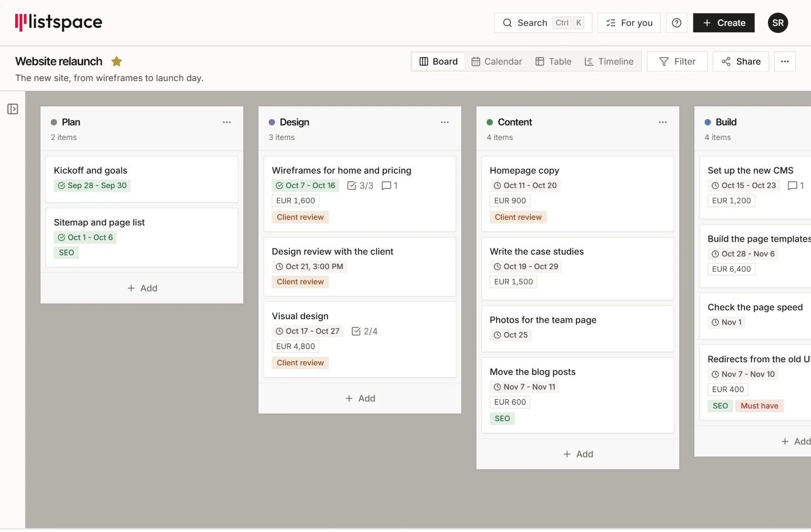Click the Must have tag

coord(759,406)
